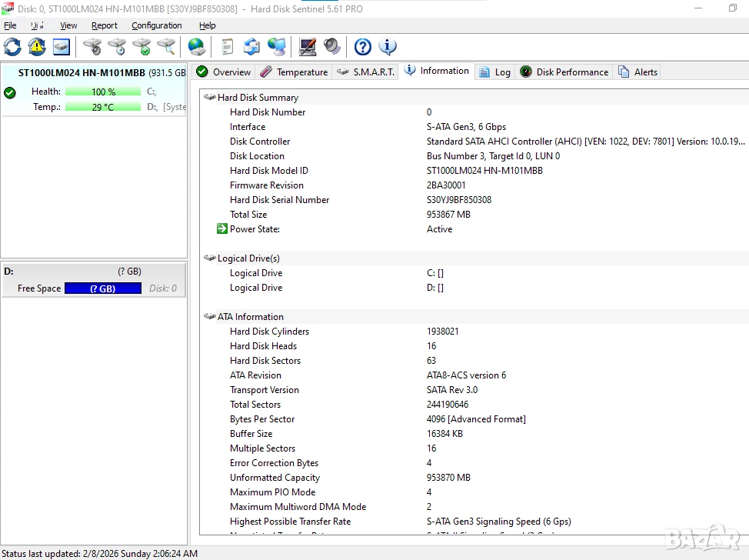Click the blue Free Space bar for drive D:
This screenshot has width=749, height=560.
click(x=102, y=288)
